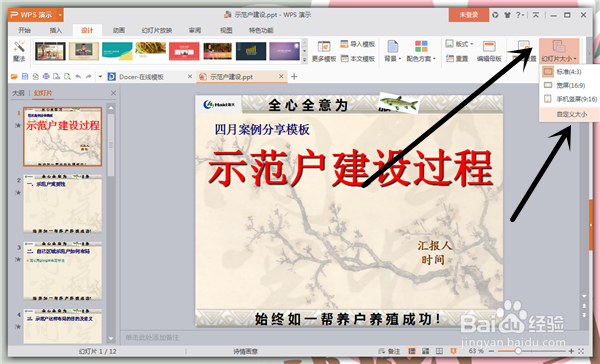Open the 插入 ribbon tab
The width and height of the screenshot is (600, 364).
(55, 30)
